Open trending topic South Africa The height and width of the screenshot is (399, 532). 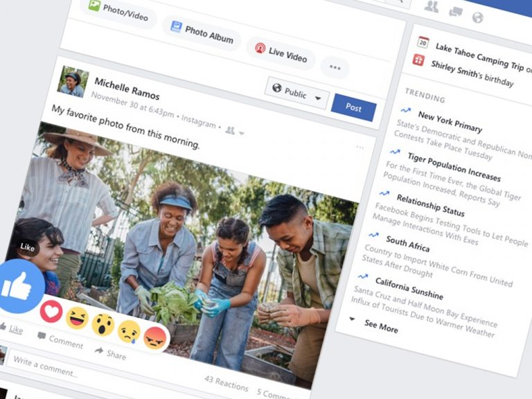click(408, 244)
